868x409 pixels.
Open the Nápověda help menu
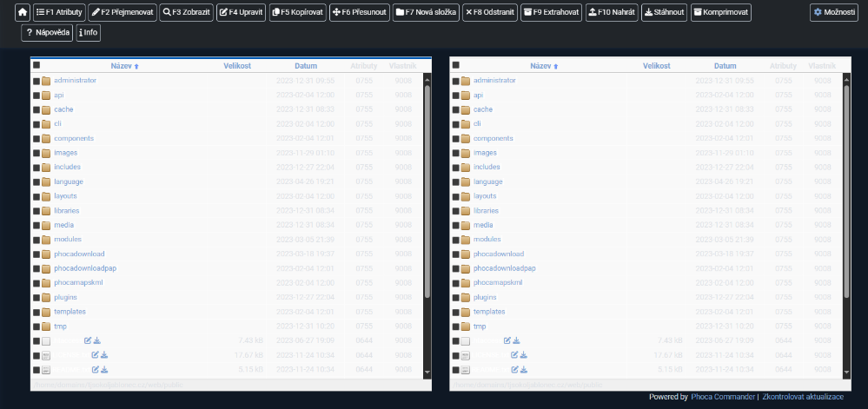coord(47,32)
